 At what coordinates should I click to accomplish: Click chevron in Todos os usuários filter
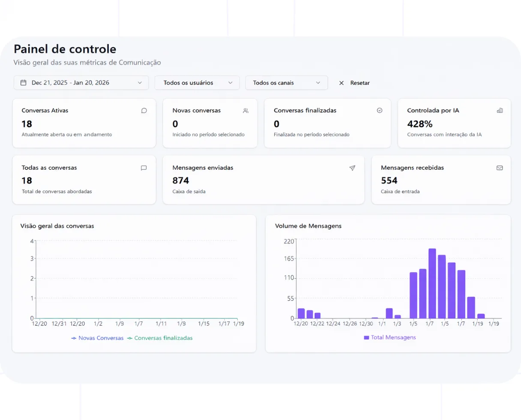tap(231, 83)
